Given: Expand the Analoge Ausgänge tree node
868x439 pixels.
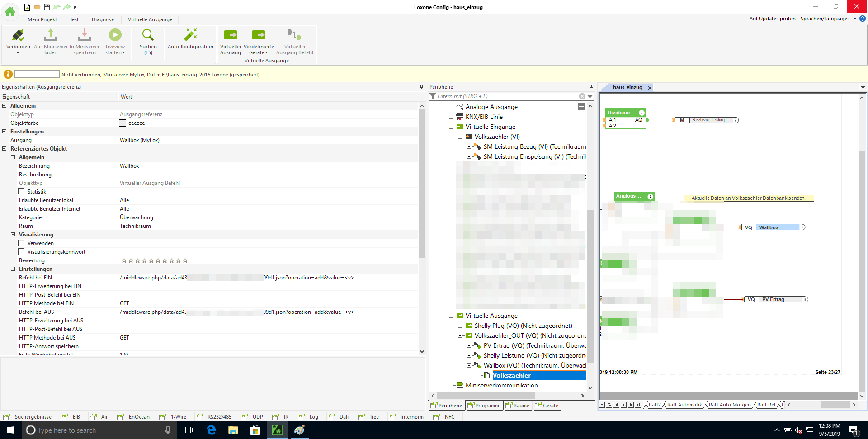Looking at the screenshot, I should 451,107.
